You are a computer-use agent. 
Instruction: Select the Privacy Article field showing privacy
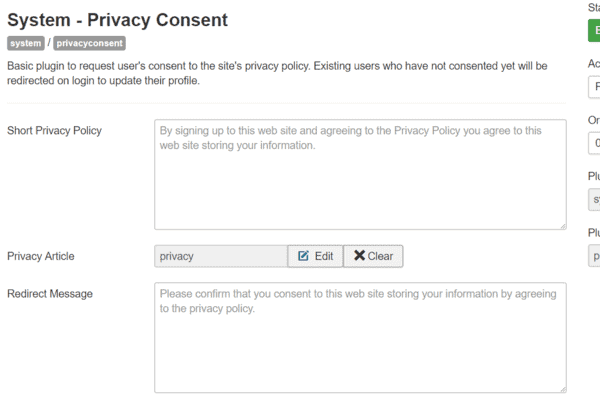[x=221, y=256]
